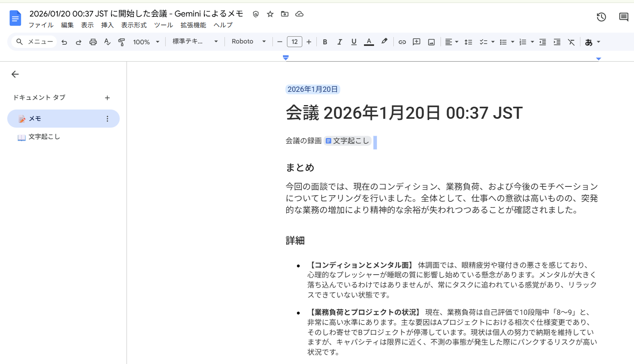Toggle italic formatting

coord(339,42)
